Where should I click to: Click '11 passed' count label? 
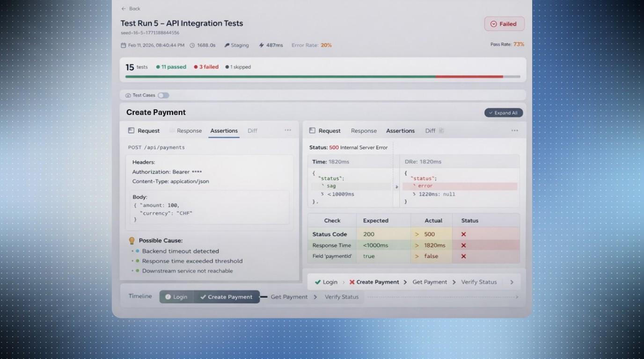(x=171, y=67)
